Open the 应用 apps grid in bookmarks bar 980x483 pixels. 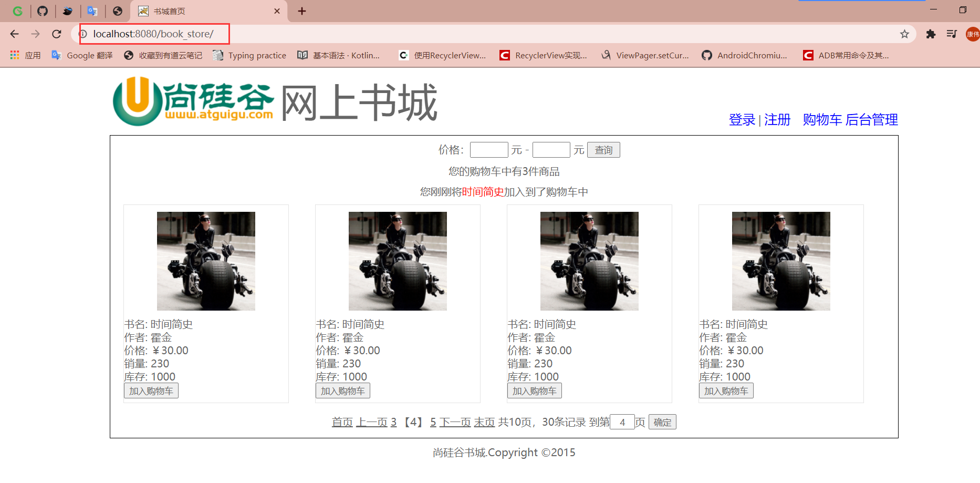click(25, 55)
